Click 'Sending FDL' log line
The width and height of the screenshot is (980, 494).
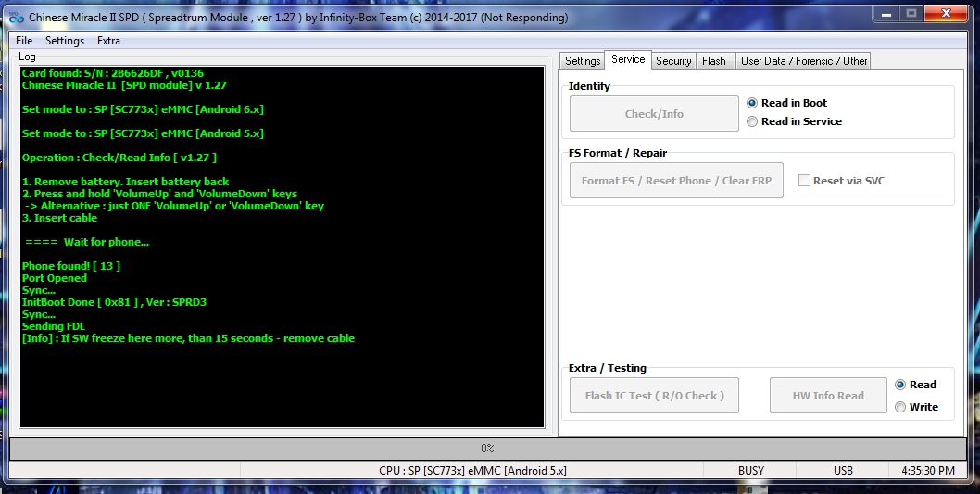53,326
